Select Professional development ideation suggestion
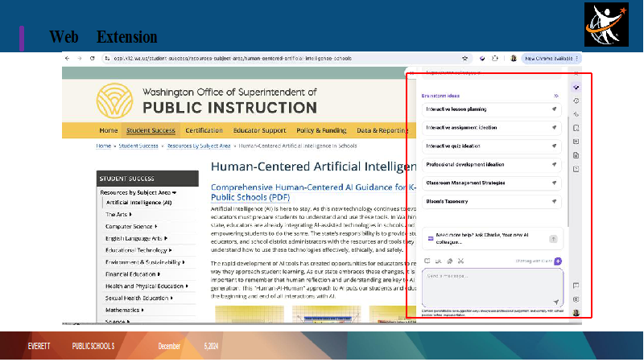 (x=492, y=165)
